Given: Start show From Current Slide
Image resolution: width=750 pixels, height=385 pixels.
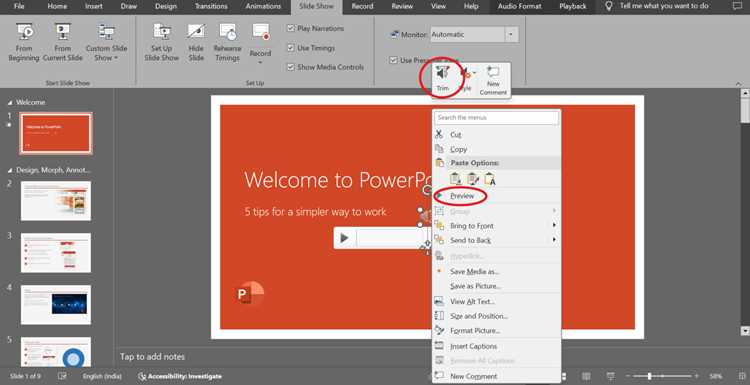Looking at the screenshot, I should (x=63, y=43).
